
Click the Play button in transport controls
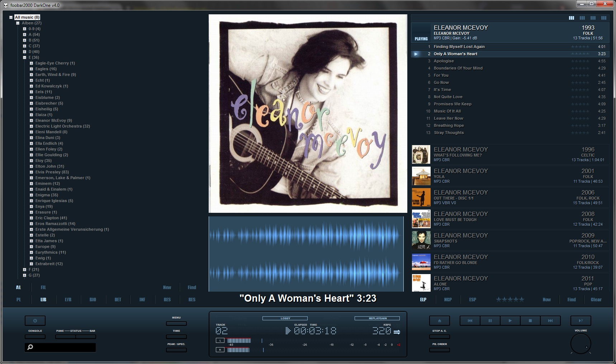(x=510, y=321)
